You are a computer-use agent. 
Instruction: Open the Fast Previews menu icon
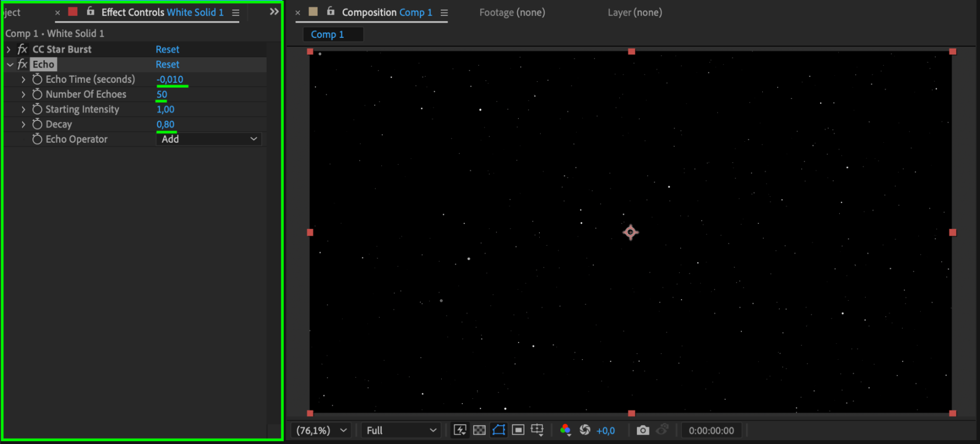coord(460,430)
